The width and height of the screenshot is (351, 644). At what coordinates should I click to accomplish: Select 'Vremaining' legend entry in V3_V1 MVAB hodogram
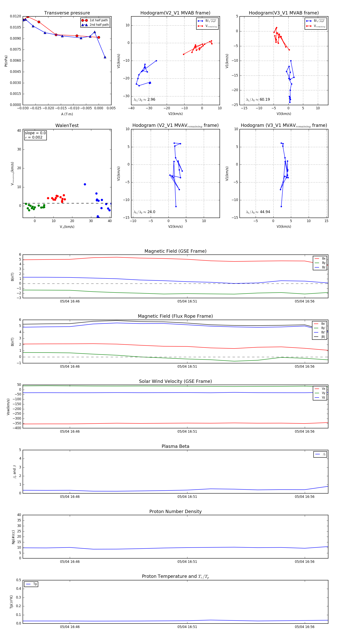[316, 26]
